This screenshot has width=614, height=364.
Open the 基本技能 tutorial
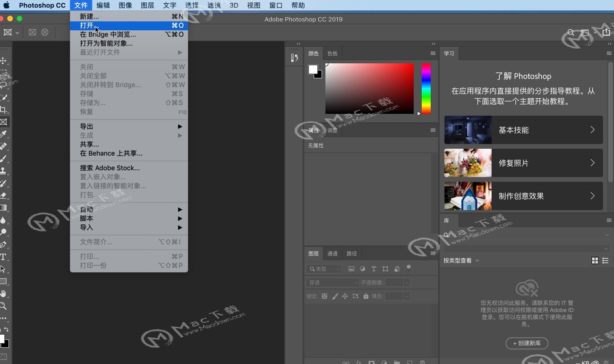[523, 130]
